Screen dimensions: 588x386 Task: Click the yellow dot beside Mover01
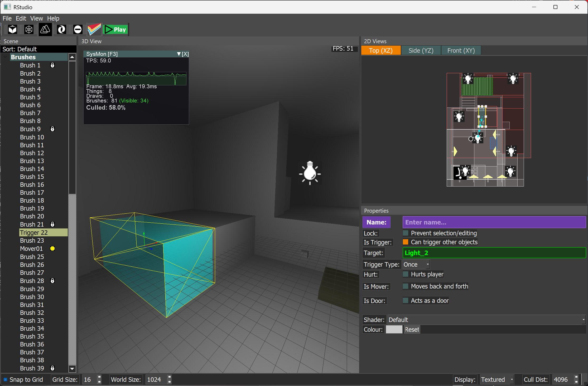click(x=52, y=248)
